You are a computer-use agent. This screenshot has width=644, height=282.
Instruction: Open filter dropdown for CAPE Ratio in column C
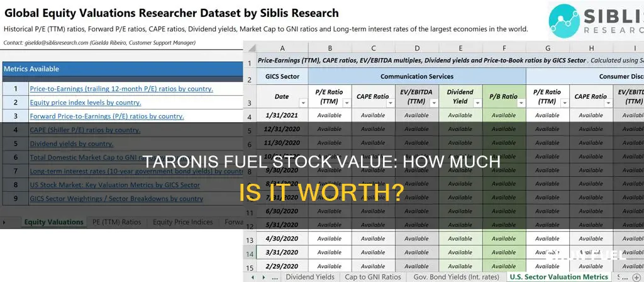tap(390, 103)
